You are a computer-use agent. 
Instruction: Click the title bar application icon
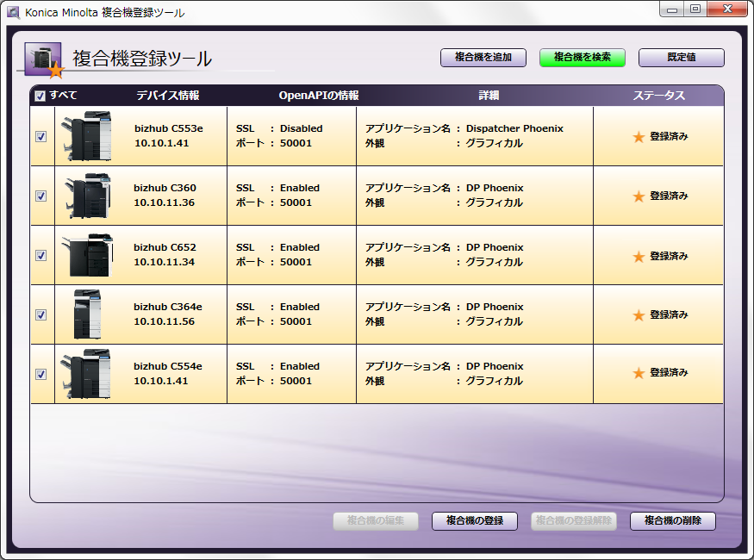(13, 13)
